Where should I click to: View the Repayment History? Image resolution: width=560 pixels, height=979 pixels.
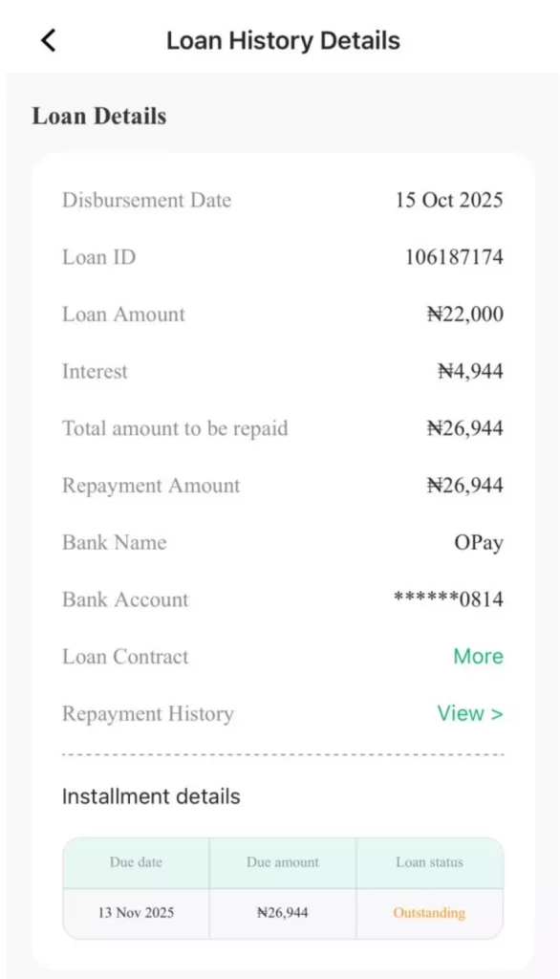pyautogui.click(x=469, y=713)
